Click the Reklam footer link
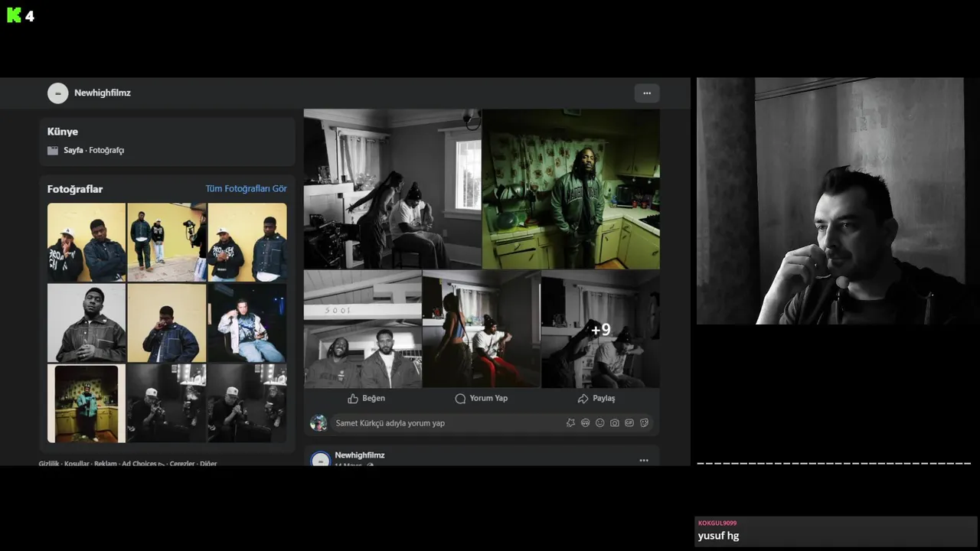The image size is (980, 551). coord(106,463)
